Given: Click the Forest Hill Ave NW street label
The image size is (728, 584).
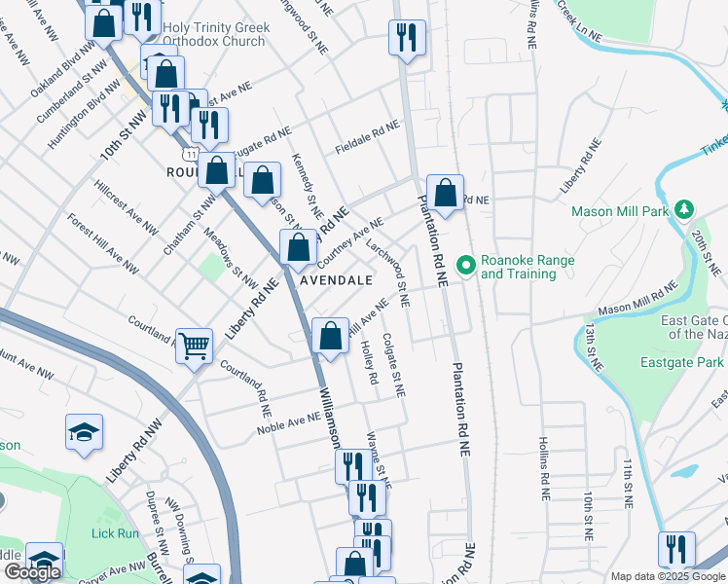Looking at the screenshot, I should pyautogui.click(x=102, y=243).
